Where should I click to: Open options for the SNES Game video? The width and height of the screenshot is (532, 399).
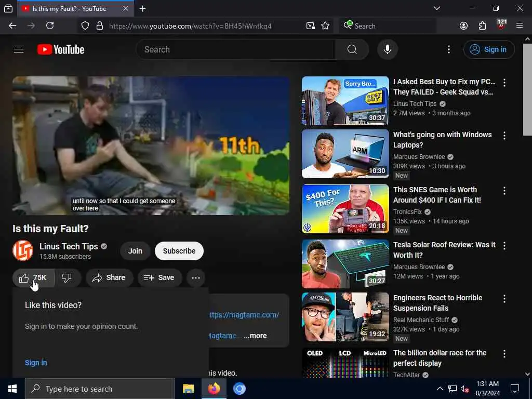(x=504, y=191)
